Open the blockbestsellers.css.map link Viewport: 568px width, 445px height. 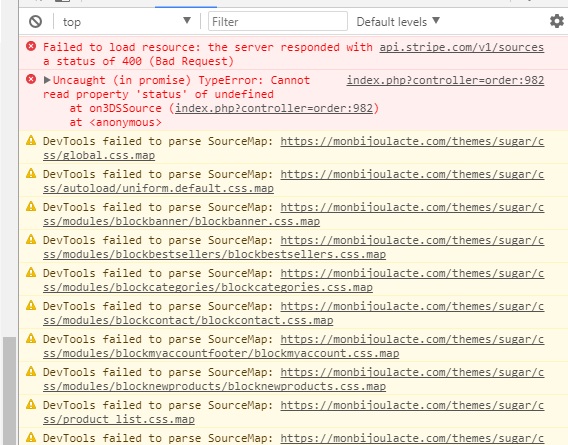point(293,247)
